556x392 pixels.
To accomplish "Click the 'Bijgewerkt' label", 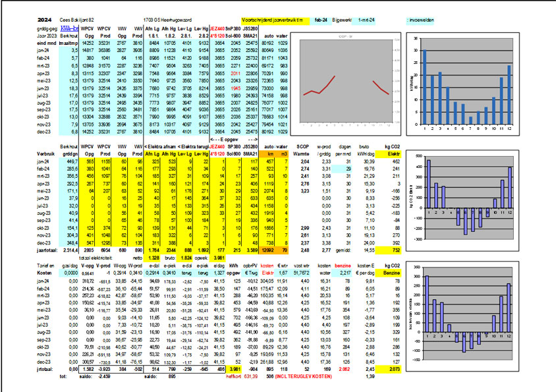I will click(x=341, y=20).
